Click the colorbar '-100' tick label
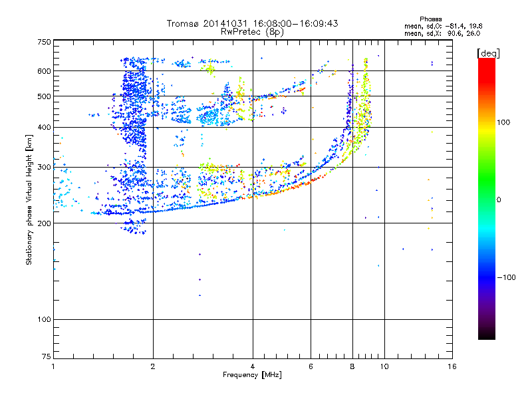532x399 pixels. pos(506,277)
